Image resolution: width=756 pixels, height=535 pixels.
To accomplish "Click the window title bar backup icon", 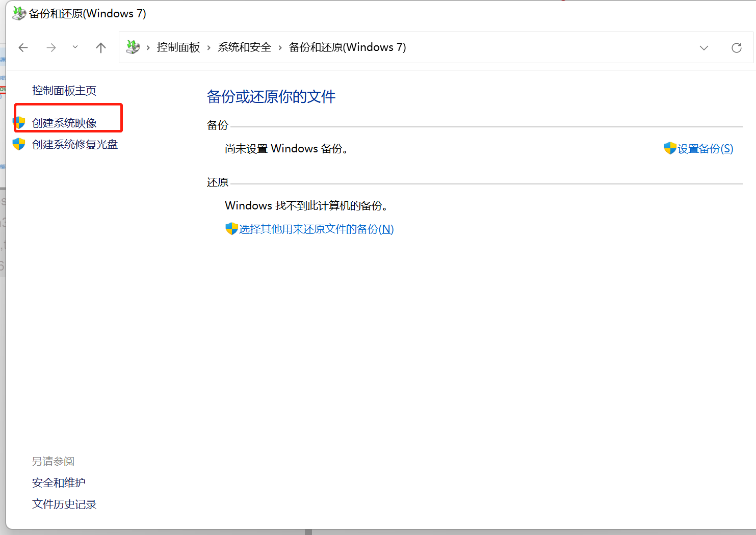I will click(19, 13).
